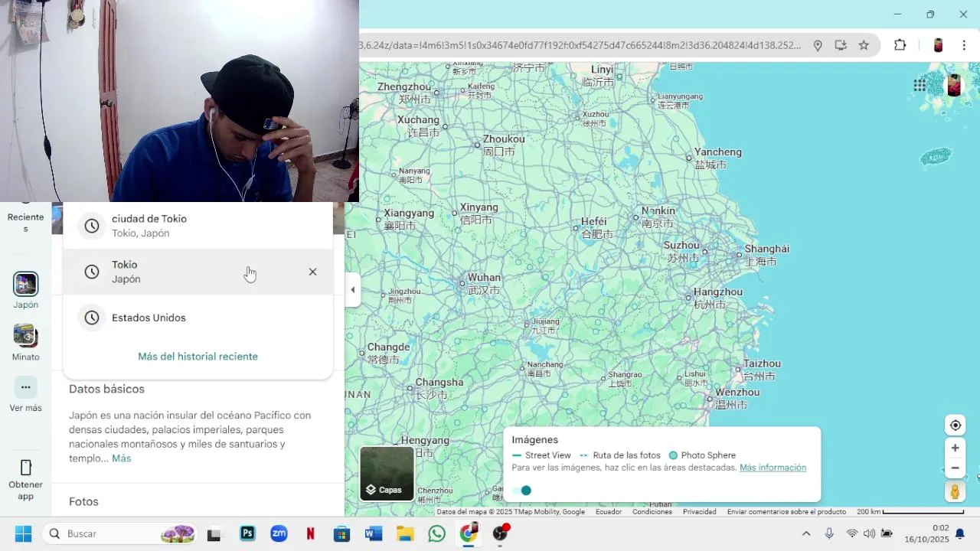
Task: Click install app icon in address bar
Action: [841, 45]
